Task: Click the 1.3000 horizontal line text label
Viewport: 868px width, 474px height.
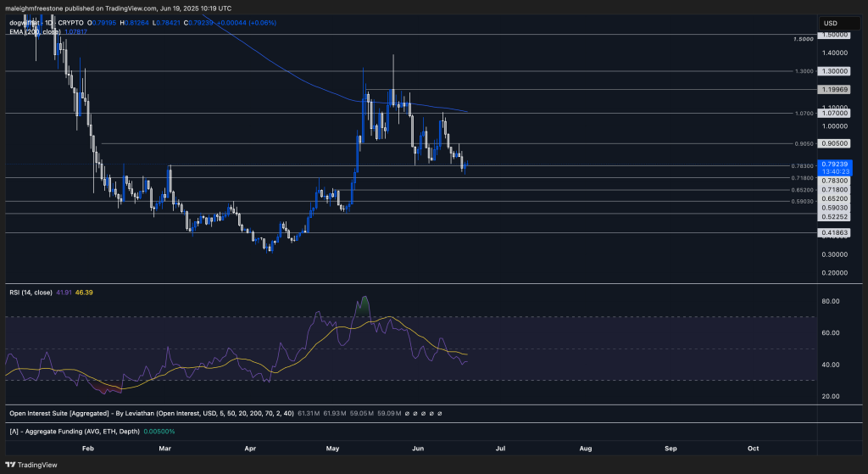Action: 804,71
